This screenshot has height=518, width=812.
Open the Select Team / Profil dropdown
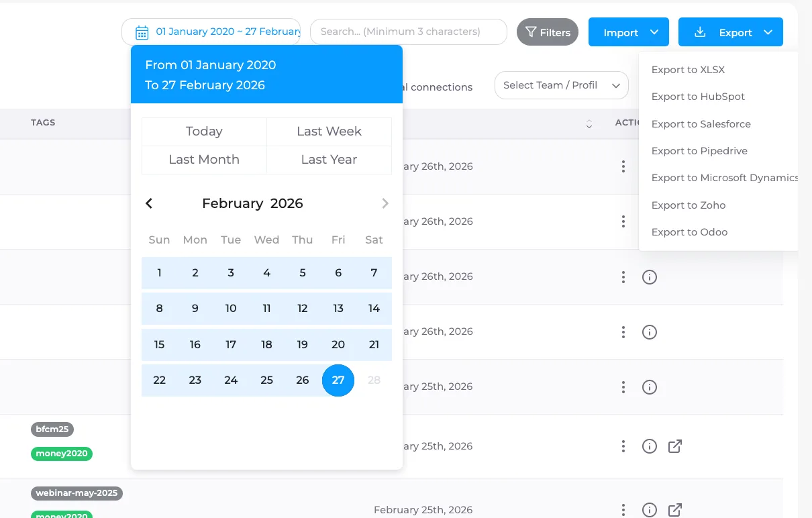click(562, 85)
